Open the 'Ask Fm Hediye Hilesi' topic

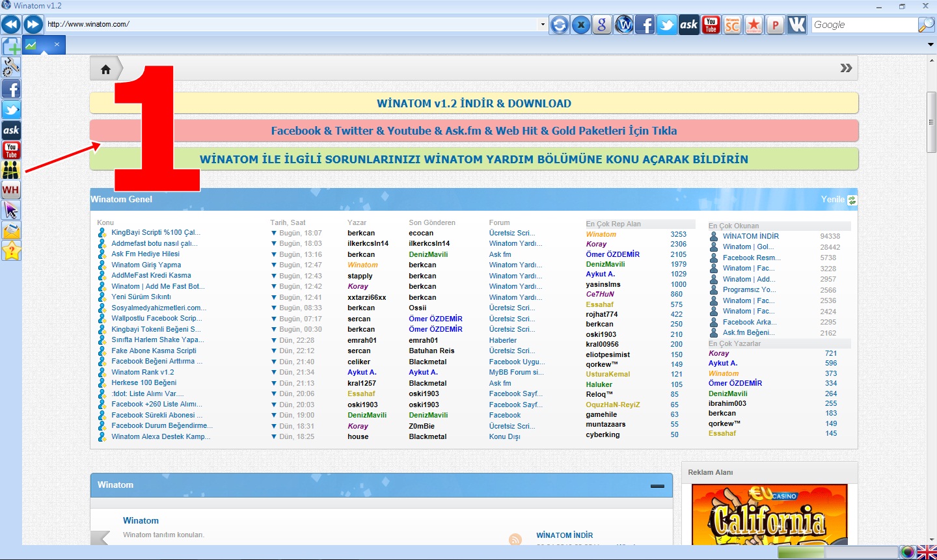[145, 254]
